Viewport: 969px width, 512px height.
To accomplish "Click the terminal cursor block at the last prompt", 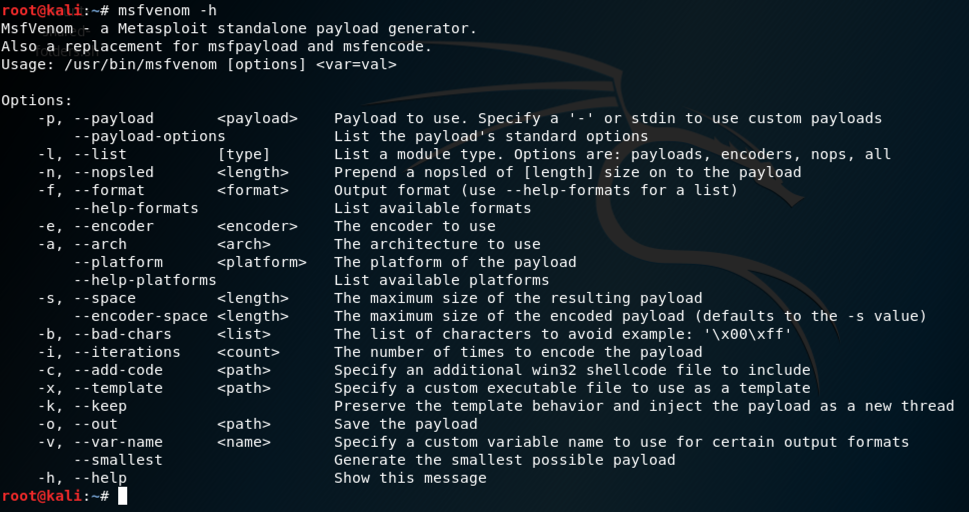I will [123, 496].
